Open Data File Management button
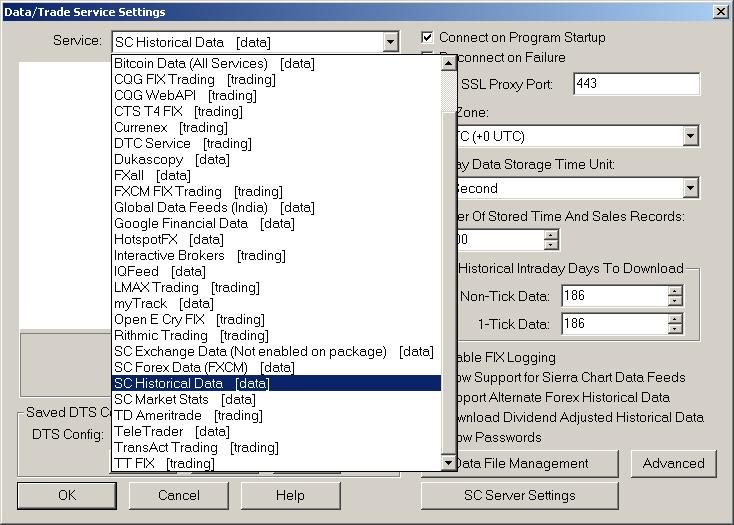 tap(537, 464)
